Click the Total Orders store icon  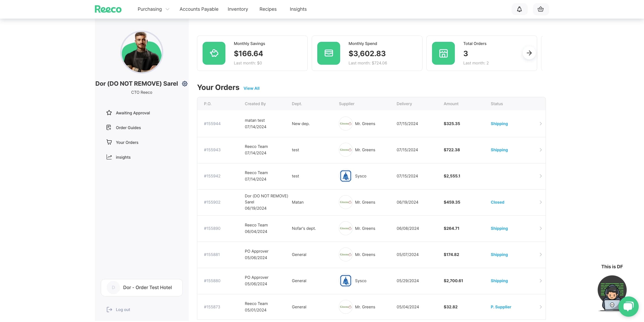click(443, 53)
